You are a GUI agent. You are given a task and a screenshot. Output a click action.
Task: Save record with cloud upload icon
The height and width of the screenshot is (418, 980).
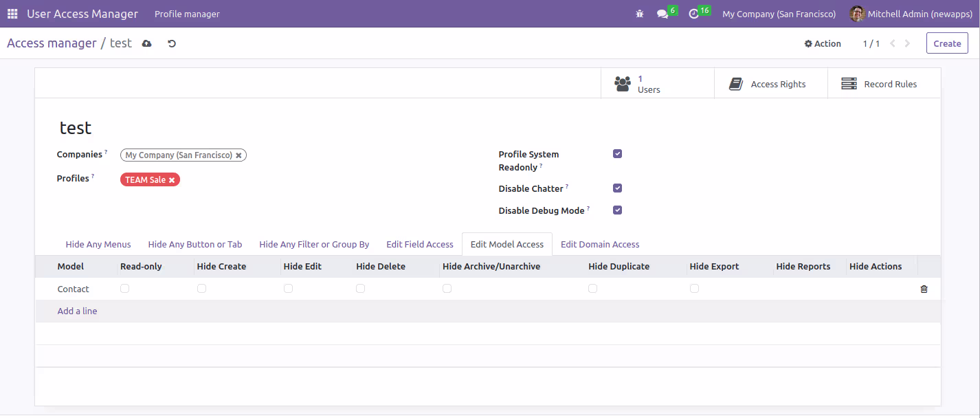[146, 43]
